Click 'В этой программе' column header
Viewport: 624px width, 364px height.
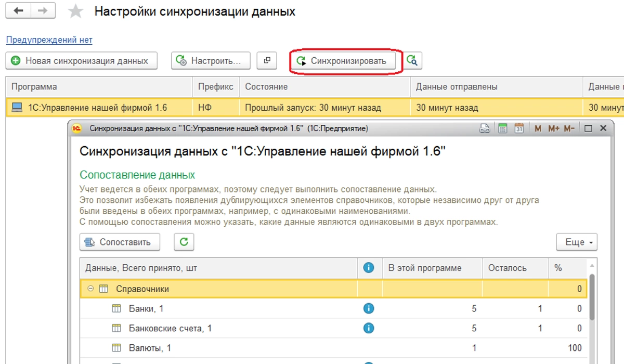[432, 268]
